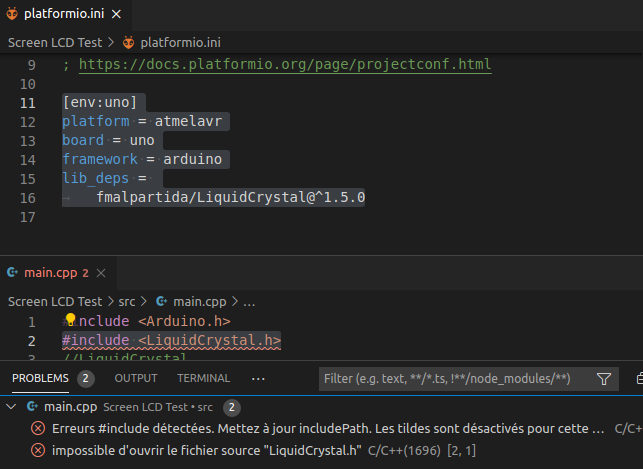This screenshot has height=469, width=643.
Task: Click 'fmalpartida/LiquidCrystal@^1.5.0' dependency text
Action: click(x=230, y=197)
